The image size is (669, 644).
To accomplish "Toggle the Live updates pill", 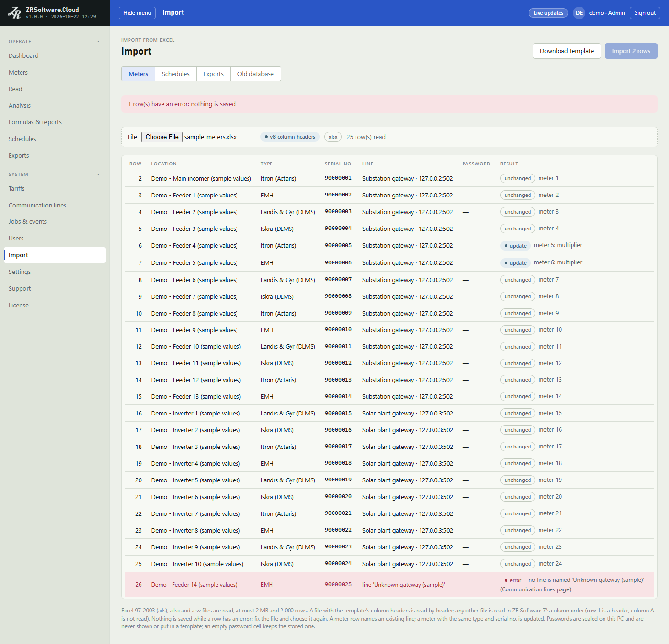I will coord(548,13).
